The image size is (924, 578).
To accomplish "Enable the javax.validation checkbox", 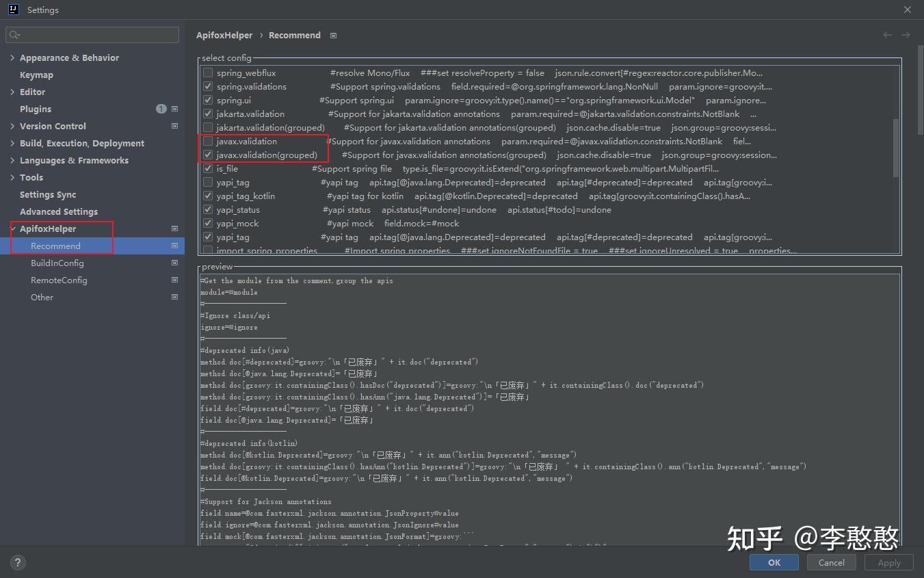I will pos(207,141).
